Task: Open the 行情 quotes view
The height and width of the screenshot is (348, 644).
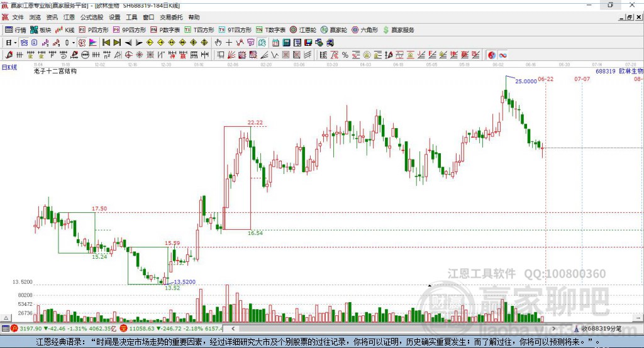Action: pyautogui.click(x=15, y=30)
